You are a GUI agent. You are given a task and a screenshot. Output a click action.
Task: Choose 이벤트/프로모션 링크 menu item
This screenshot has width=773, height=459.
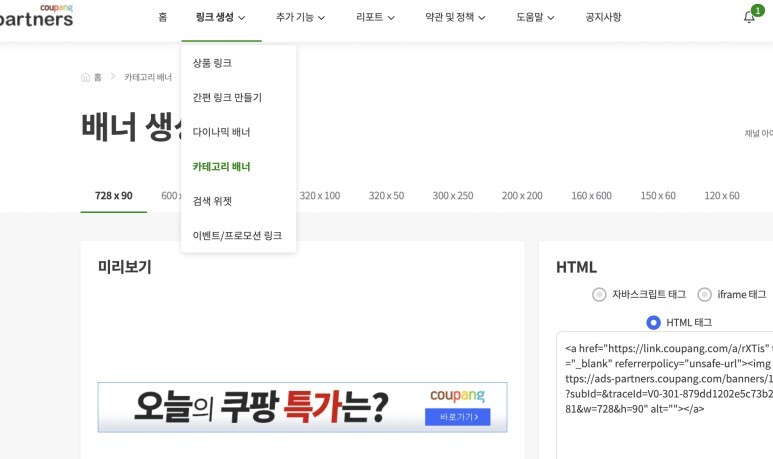point(239,236)
